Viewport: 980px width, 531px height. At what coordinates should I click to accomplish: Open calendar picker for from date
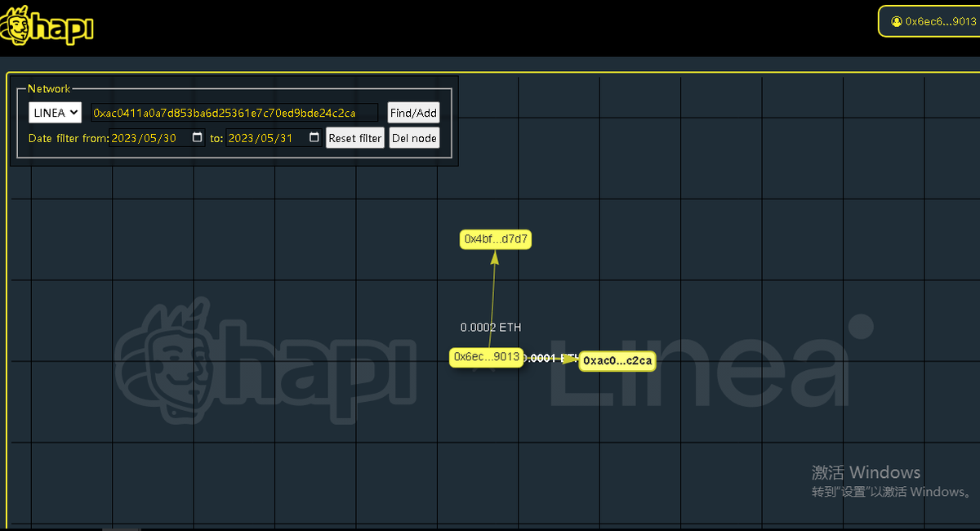point(197,138)
